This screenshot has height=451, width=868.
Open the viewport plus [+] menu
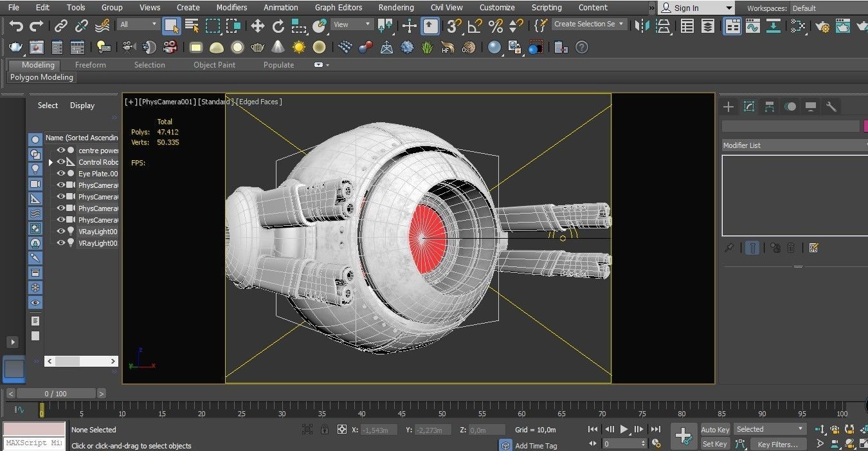click(131, 102)
